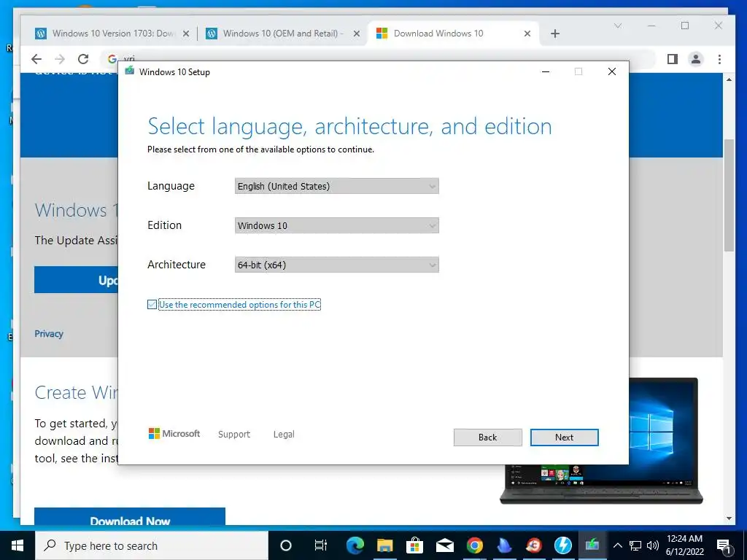Click the Microsoft logo in Setup footer

tap(174, 433)
